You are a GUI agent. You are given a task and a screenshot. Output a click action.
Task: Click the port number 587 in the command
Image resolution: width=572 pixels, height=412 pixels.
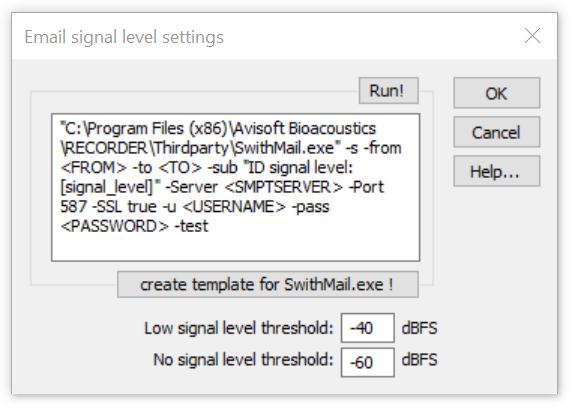coord(73,207)
